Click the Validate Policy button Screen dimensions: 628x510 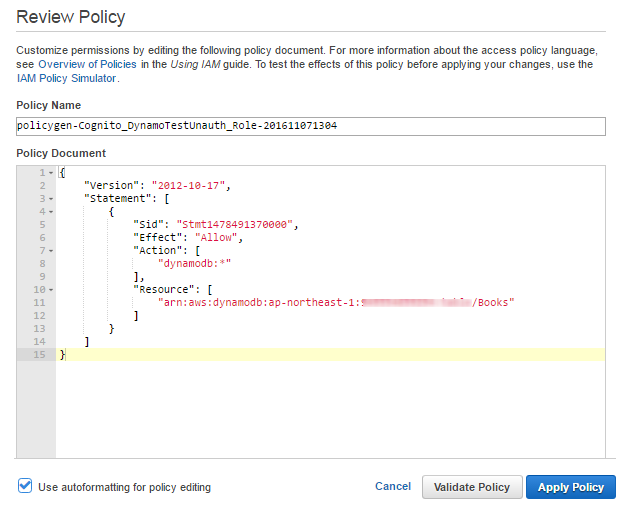(472, 487)
